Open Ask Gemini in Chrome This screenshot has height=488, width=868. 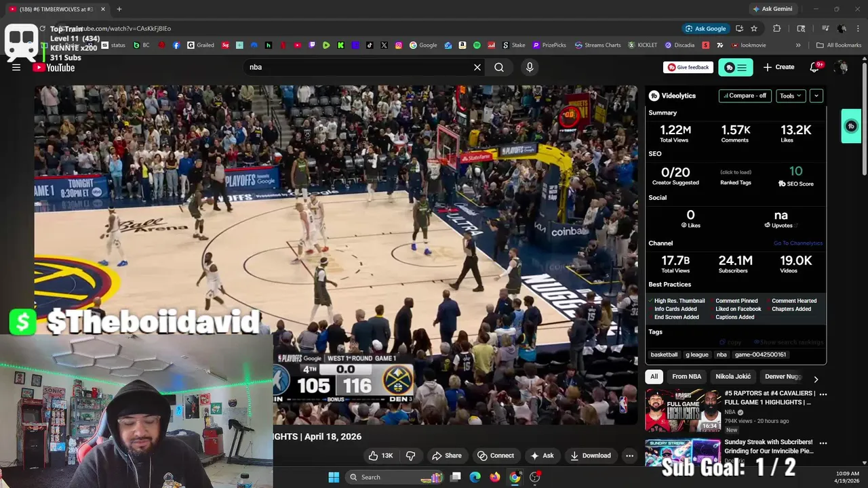click(772, 9)
